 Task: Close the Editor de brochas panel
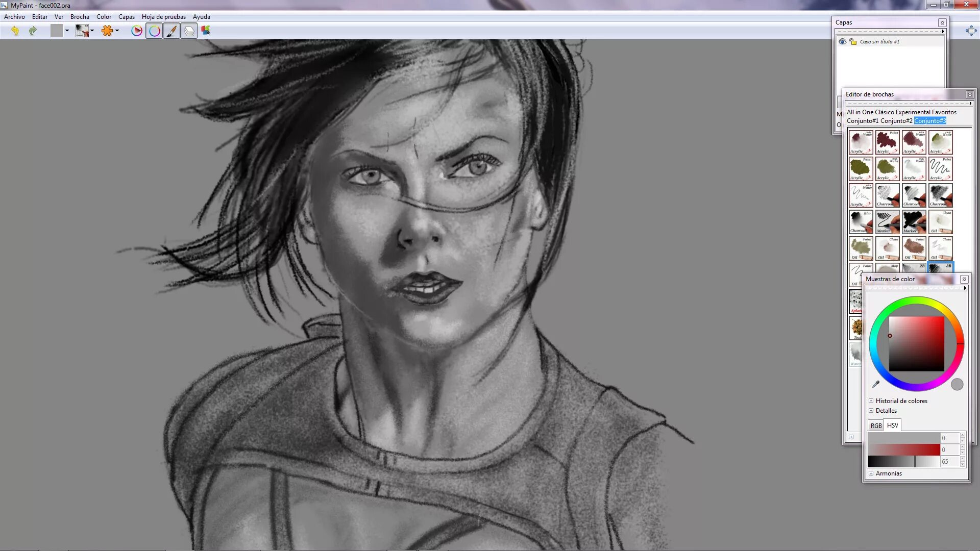tap(970, 94)
